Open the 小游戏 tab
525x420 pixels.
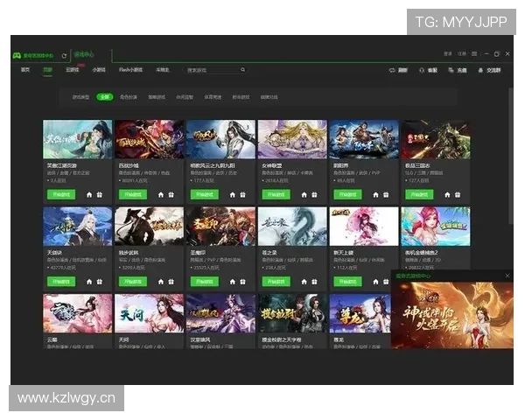pos(99,70)
